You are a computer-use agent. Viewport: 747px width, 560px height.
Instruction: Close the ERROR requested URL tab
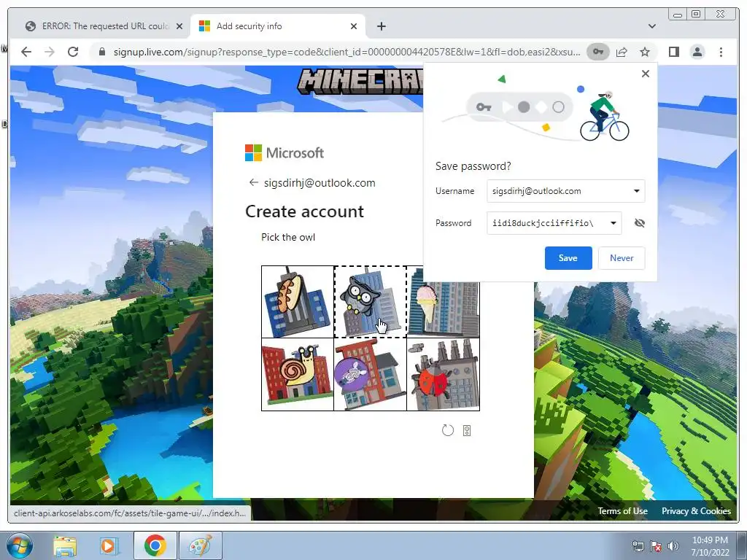click(179, 26)
